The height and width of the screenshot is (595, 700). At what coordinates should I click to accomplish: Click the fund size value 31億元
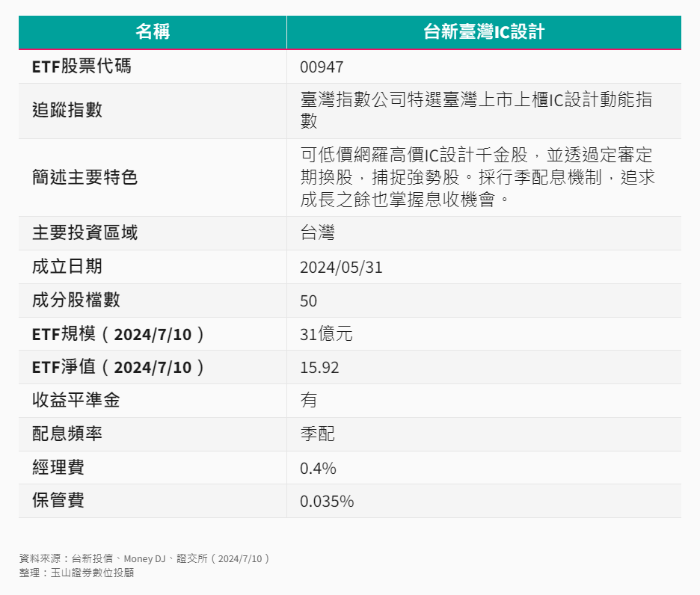point(326,334)
